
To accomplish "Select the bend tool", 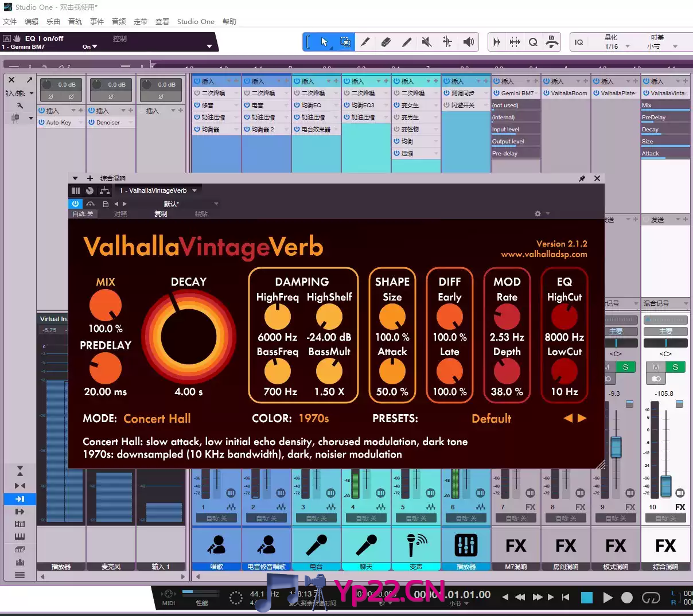I will tap(447, 42).
